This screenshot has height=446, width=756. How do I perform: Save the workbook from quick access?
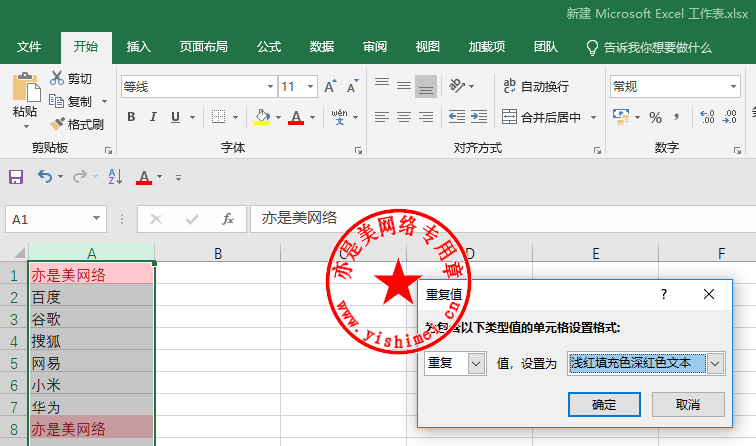click(16, 177)
